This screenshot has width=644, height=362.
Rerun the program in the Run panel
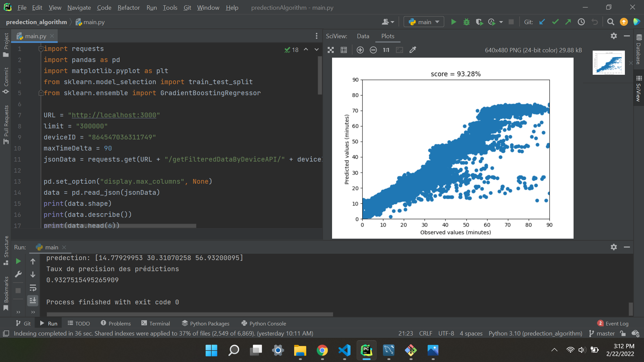(x=18, y=261)
